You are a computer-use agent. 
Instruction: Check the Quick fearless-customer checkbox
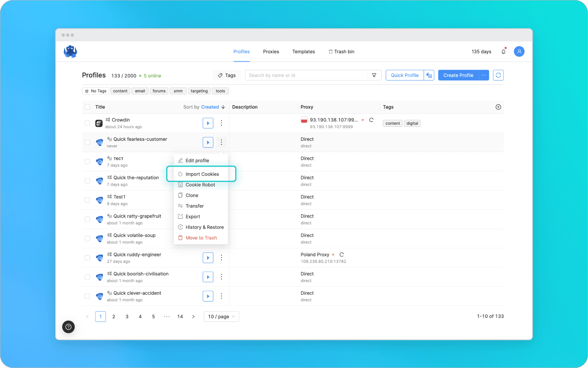(87, 142)
